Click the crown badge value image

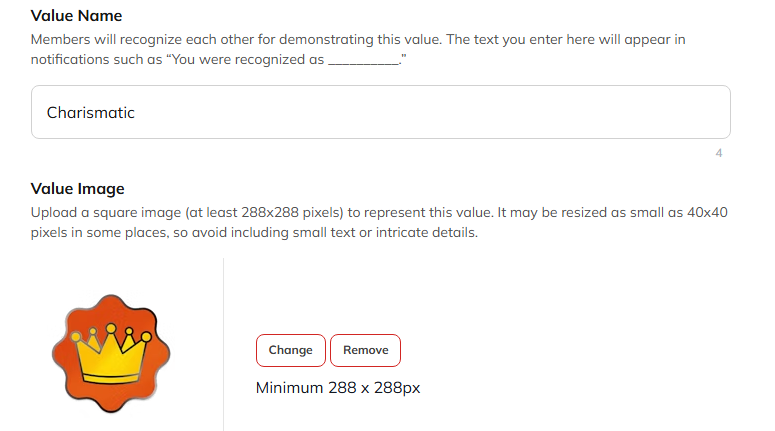pyautogui.click(x=111, y=353)
